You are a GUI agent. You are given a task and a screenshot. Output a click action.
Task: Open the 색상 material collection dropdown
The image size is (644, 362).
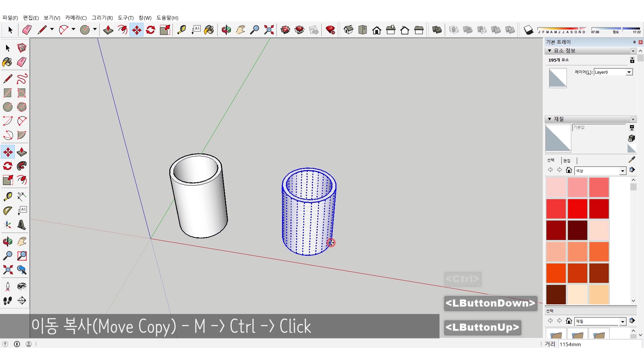(623, 171)
